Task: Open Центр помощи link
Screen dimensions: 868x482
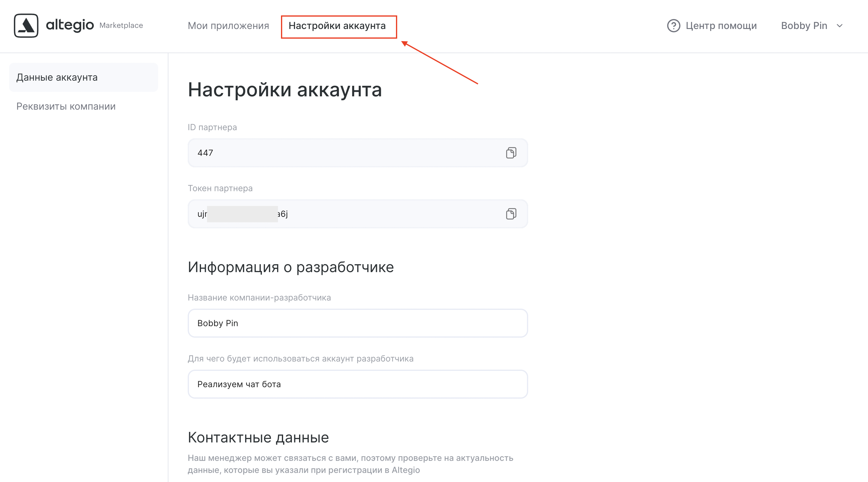Action: (x=721, y=26)
